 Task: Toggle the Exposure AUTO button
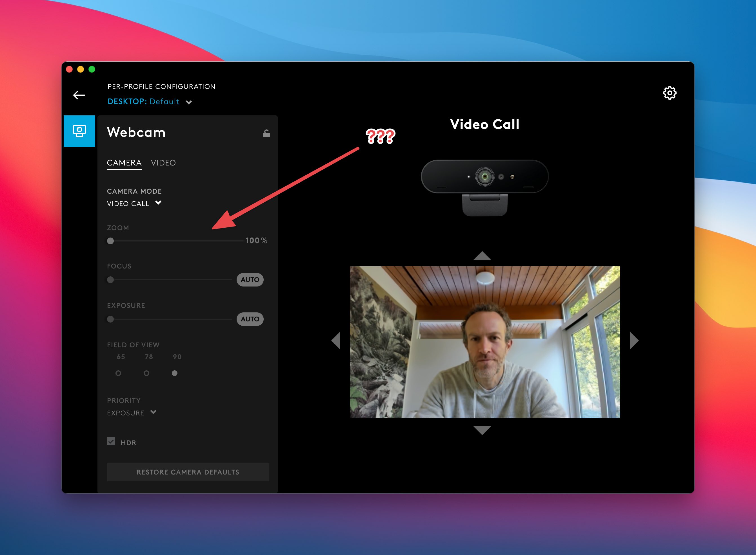click(250, 319)
